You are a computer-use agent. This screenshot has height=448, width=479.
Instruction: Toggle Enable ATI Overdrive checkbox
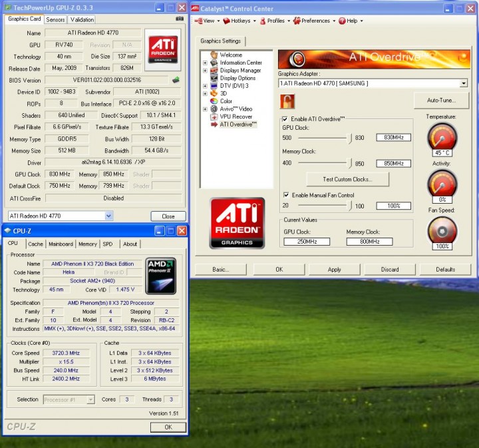pos(285,119)
